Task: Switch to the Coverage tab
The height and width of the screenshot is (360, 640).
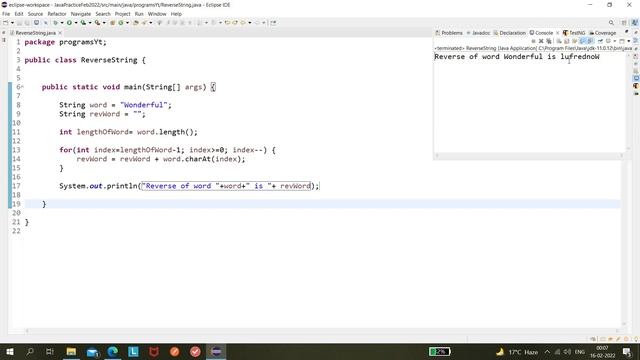Action: point(603,33)
